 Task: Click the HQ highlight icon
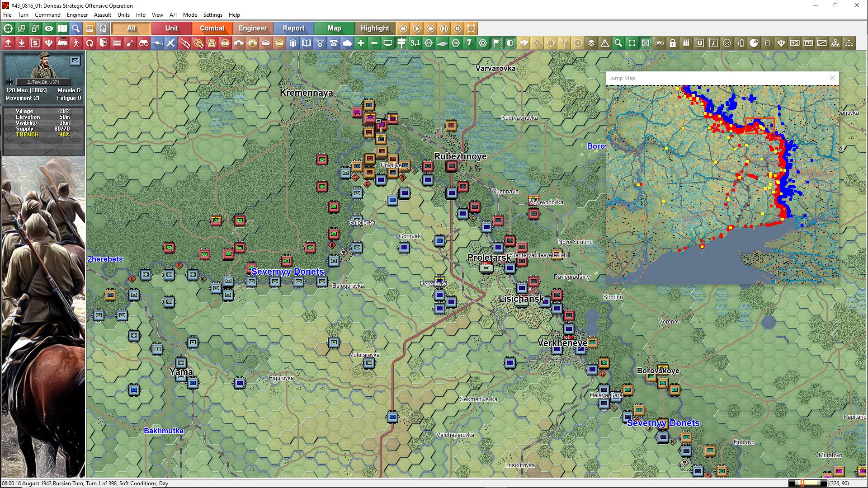[x=795, y=43]
